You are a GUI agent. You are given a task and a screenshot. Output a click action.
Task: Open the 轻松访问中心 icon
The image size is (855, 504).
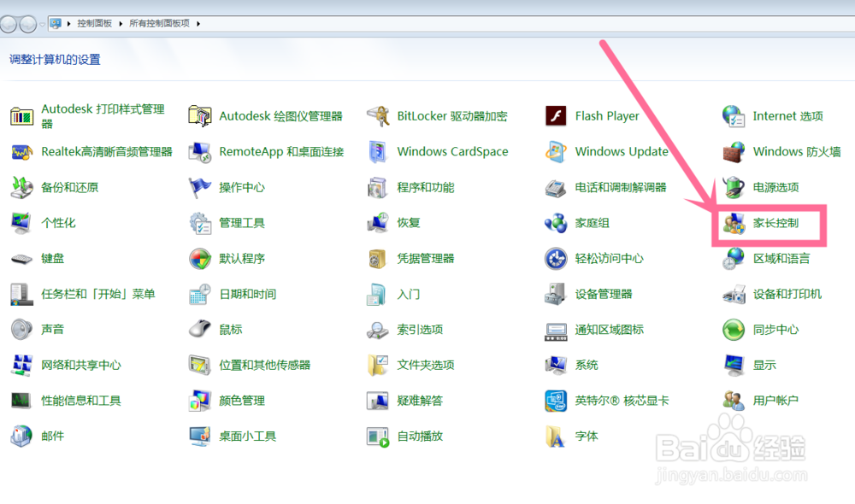pyautogui.click(x=556, y=259)
